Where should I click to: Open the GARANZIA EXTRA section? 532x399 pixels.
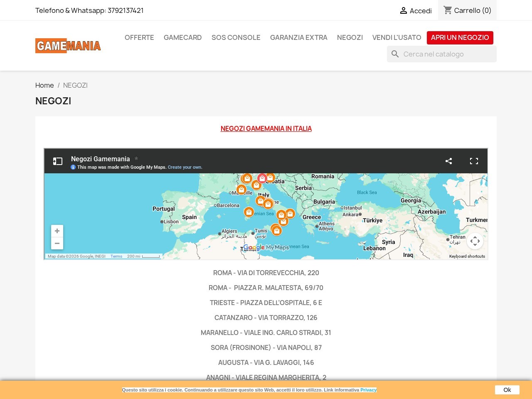(298, 37)
